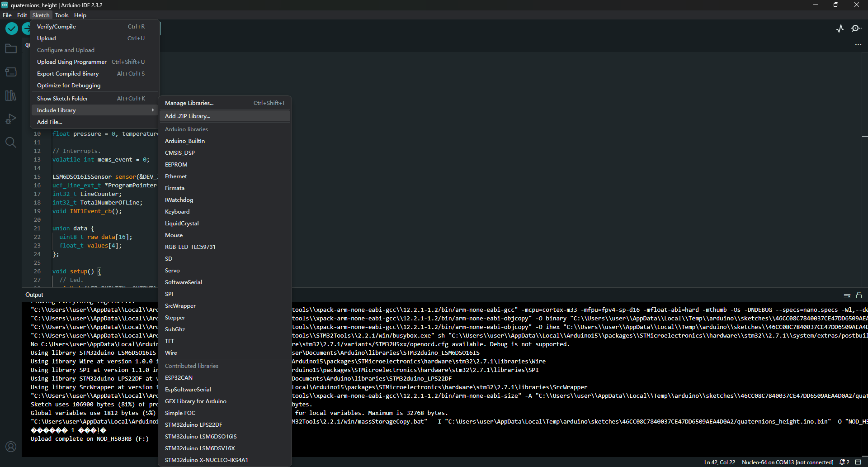Open notifications bell in status bar
Image resolution: width=868 pixels, height=467 pixels.
coord(844,462)
